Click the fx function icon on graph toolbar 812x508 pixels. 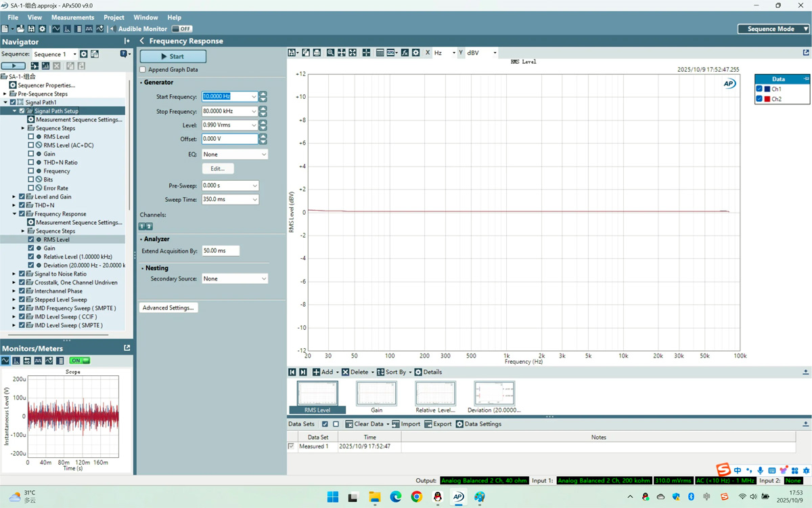tap(405, 52)
